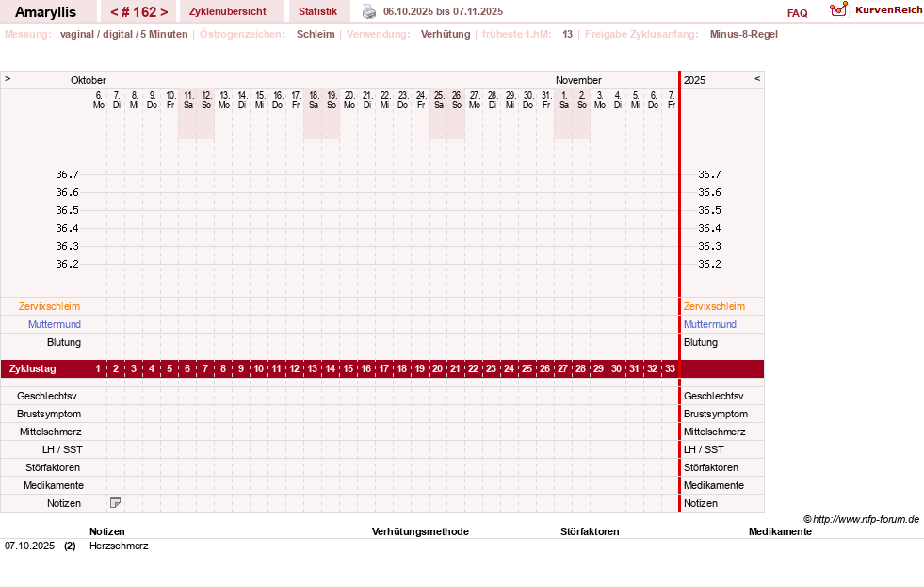Screen dimensions: 924x587
Task: Click the Oktober month label
Action: 89,79
